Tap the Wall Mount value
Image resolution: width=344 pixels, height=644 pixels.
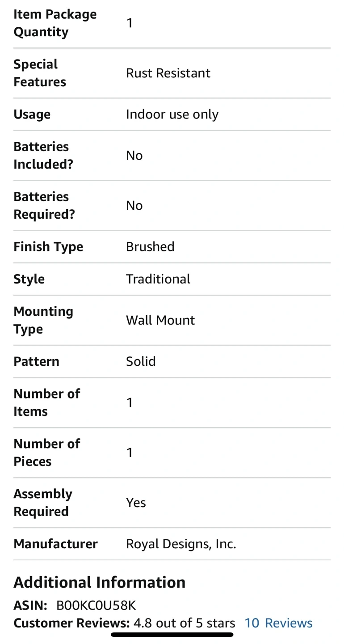coord(160,320)
